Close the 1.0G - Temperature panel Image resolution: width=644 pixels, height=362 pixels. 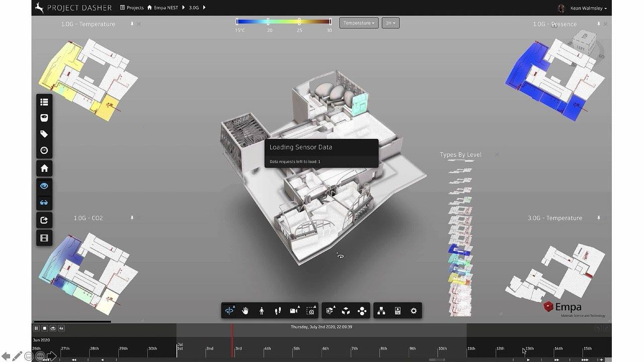[139, 24]
